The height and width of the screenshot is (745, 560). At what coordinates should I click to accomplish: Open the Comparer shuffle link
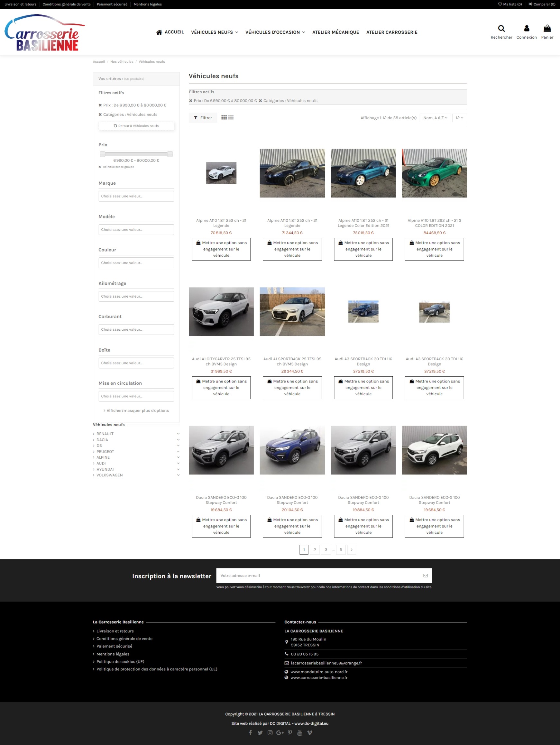[x=542, y=5]
